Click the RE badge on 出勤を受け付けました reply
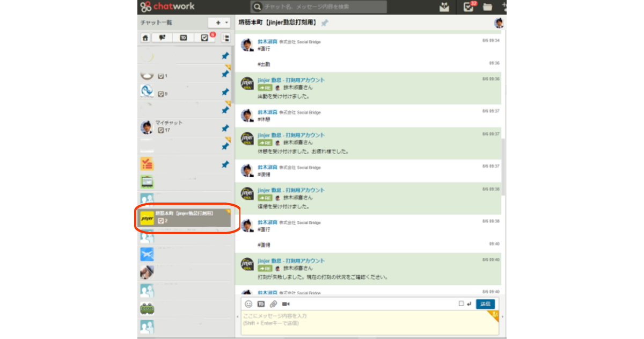Screen dimensions: 644x339 coord(265,88)
